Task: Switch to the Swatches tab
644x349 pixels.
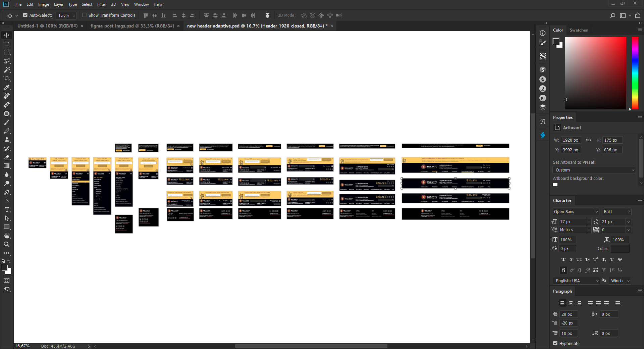Action: 579,30
